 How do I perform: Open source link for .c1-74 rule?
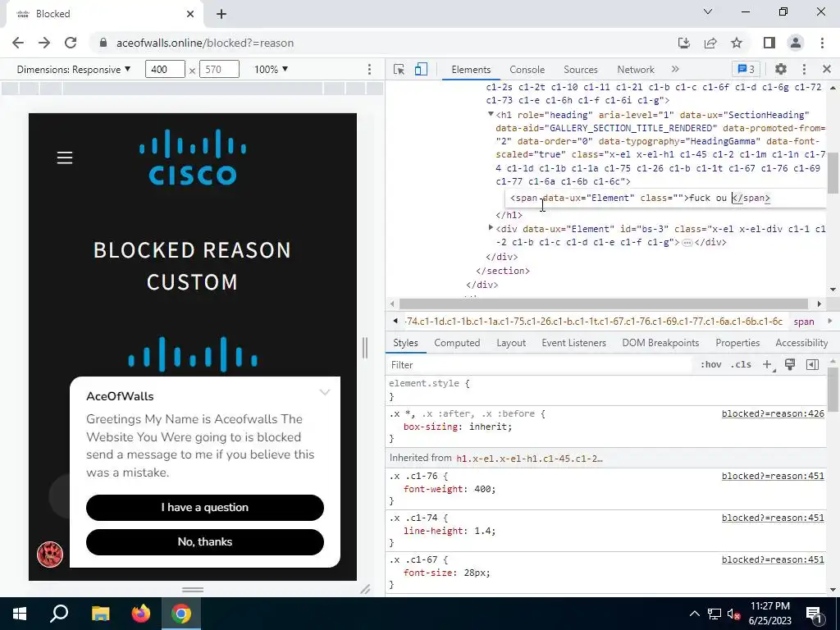[773, 518]
